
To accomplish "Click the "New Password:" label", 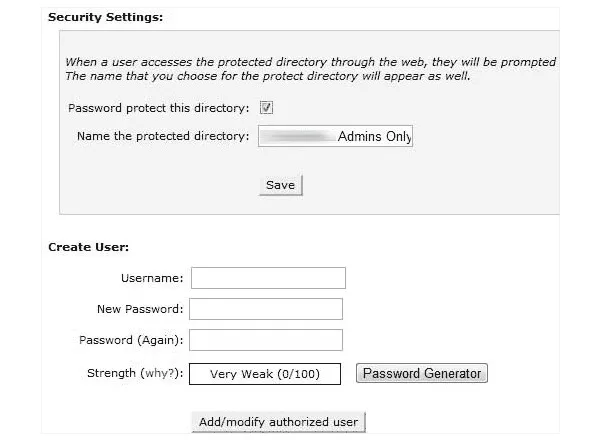I will click(x=140, y=309).
